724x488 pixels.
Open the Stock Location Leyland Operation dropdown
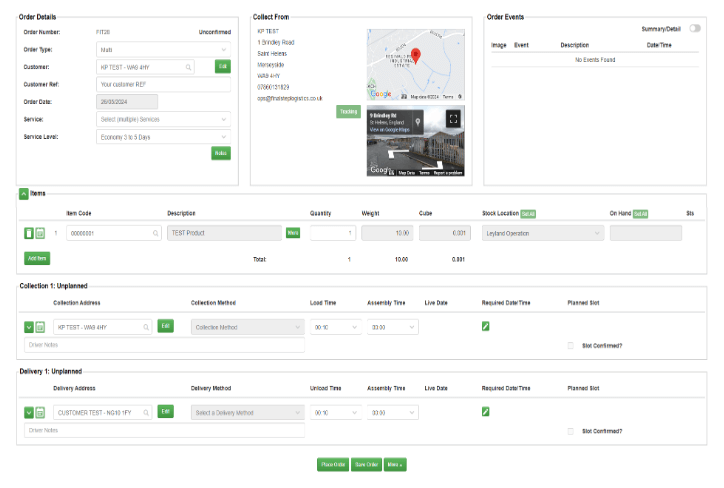(x=543, y=233)
